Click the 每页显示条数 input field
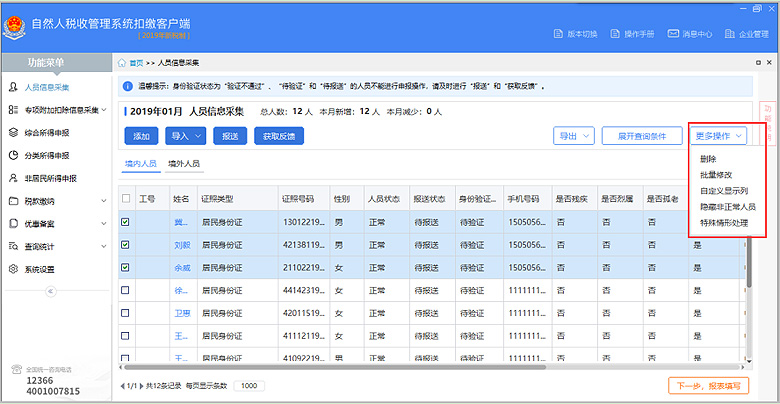Screen dimensions: 780x404 (248, 385)
